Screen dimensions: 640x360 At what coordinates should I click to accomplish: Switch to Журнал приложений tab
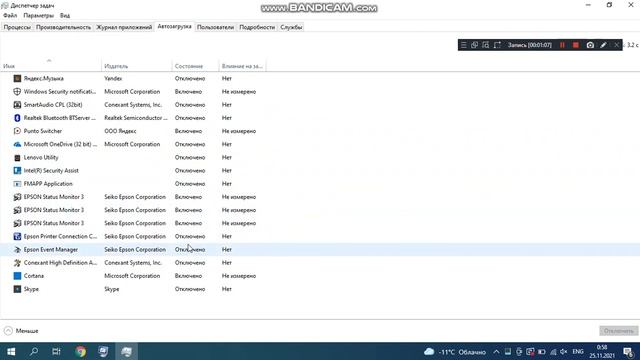pyautogui.click(x=124, y=27)
